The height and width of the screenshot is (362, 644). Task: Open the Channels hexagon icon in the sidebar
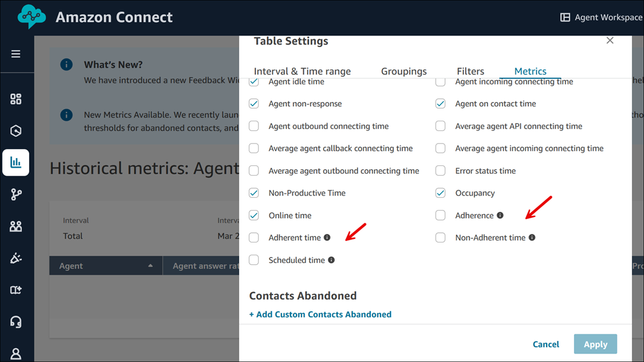16,130
